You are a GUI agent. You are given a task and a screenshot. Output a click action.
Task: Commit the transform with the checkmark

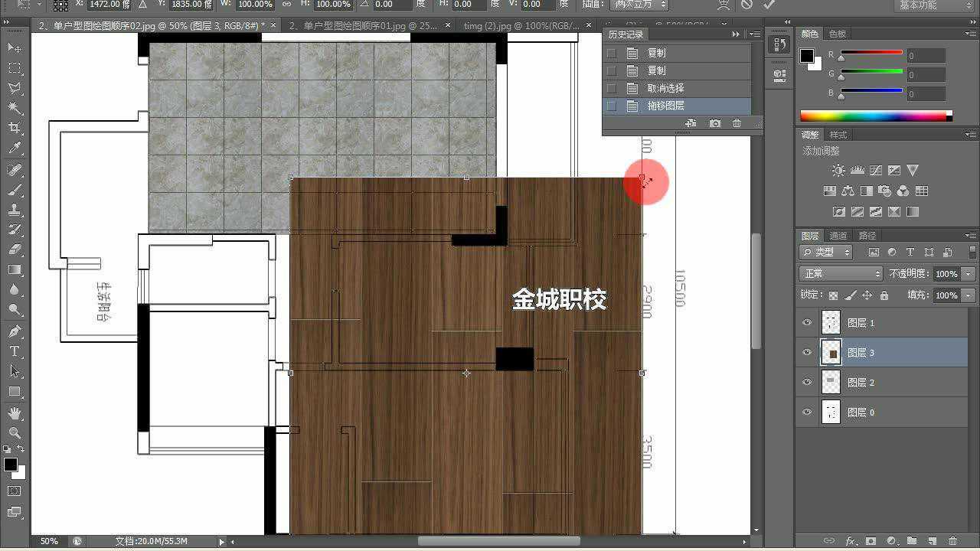pyautogui.click(x=769, y=5)
